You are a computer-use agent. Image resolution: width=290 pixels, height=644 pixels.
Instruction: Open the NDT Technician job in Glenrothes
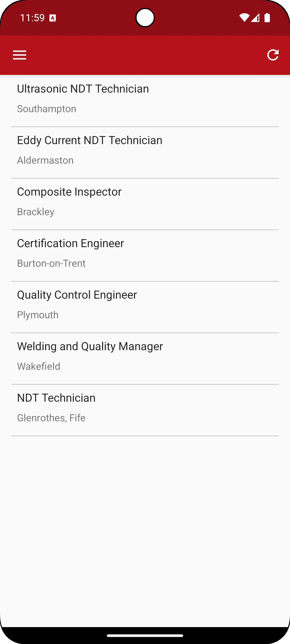145,410
